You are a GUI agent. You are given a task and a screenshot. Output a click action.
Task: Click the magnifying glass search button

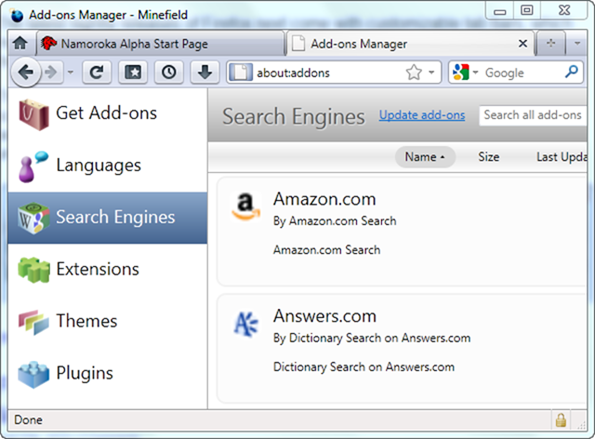click(x=571, y=71)
